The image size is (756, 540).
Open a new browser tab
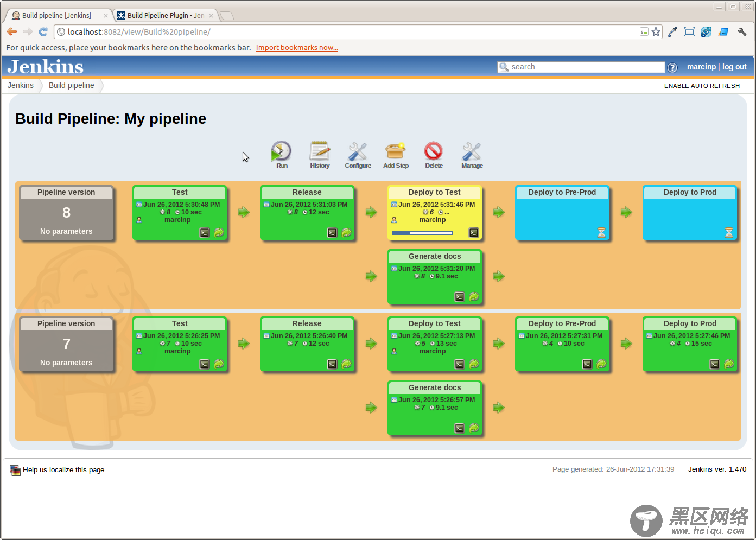click(227, 16)
